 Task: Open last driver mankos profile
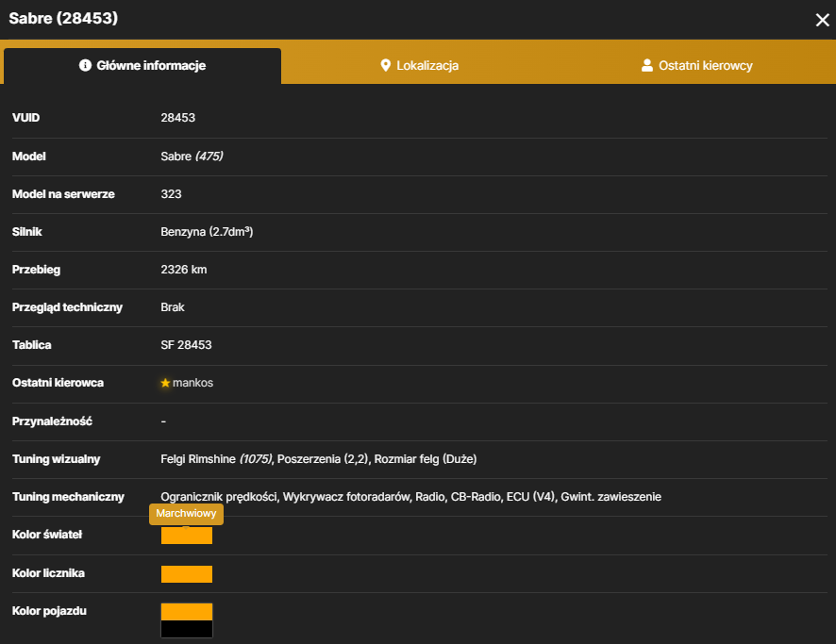pyautogui.click(x=192, y=383)
